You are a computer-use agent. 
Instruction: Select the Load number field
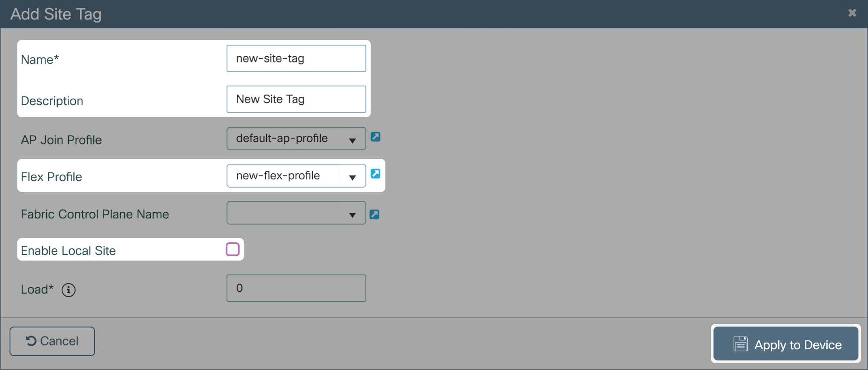tap(296, 288)
